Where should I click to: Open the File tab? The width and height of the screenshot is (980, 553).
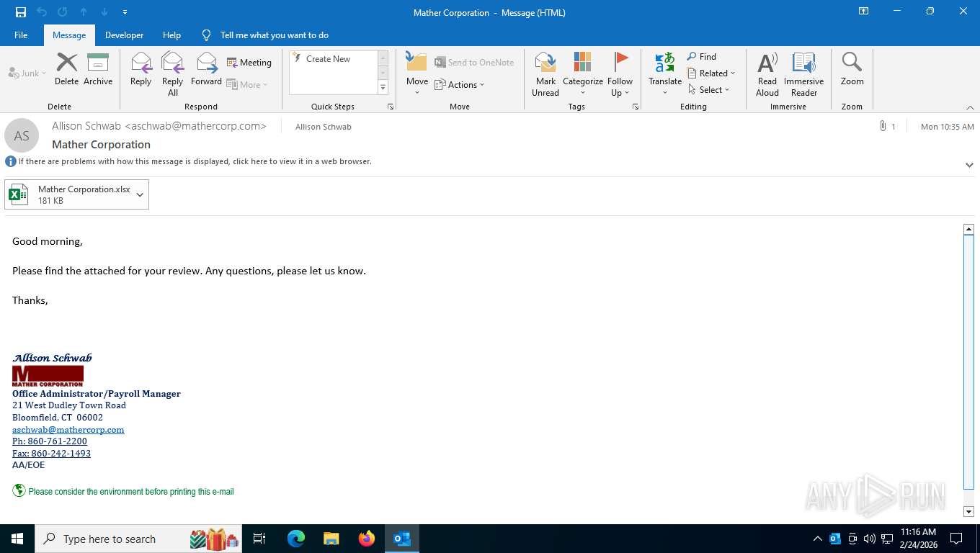click(x=21, y=35)
